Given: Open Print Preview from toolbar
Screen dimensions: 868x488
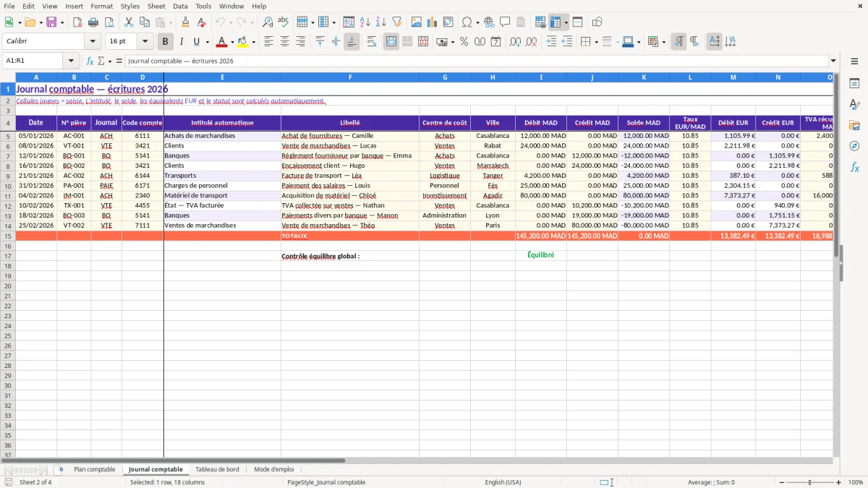Looking at the screenshot, I should [x=109, y=22].
